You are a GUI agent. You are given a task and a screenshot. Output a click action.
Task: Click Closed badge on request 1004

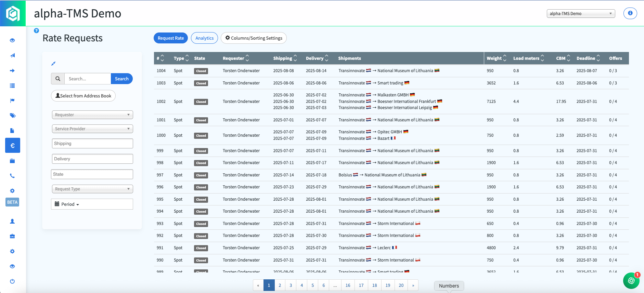pyautogui.click(x=201, y=71)
